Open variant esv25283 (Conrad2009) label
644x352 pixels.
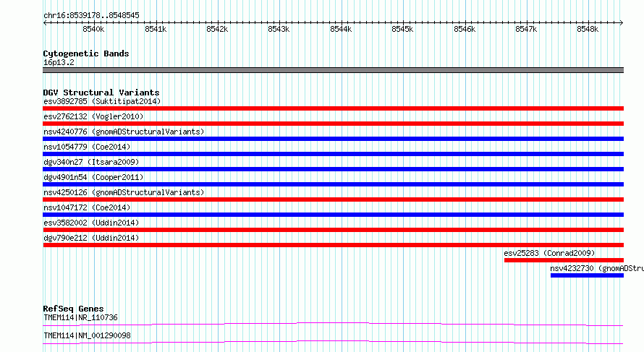(549, 253)
